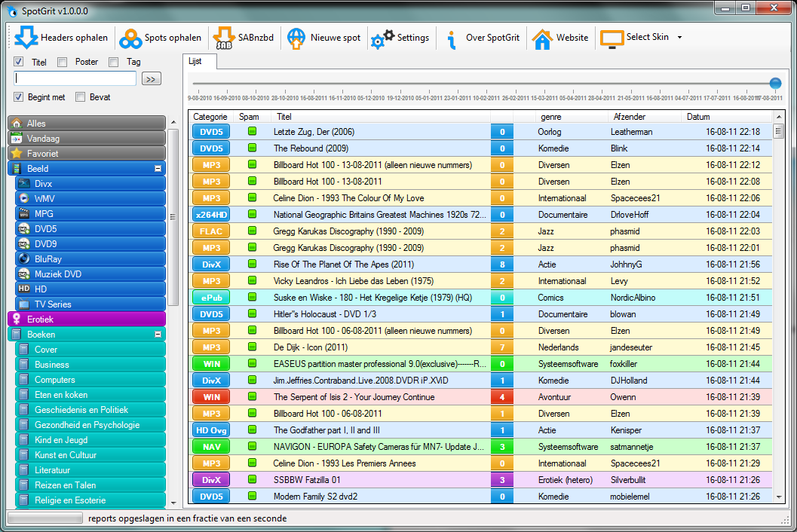This screenshot has height=532, width=797.
Task: Click the 05-01-2011 date on the timeline
Action: coord(429,98)
